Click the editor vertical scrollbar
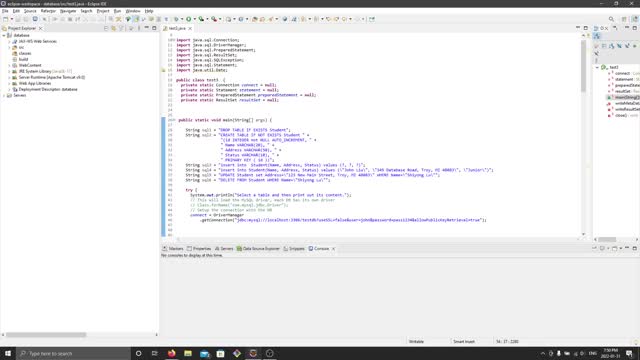Image resolution: width=640 pixels, height=360 pixels. click(583, 135)
